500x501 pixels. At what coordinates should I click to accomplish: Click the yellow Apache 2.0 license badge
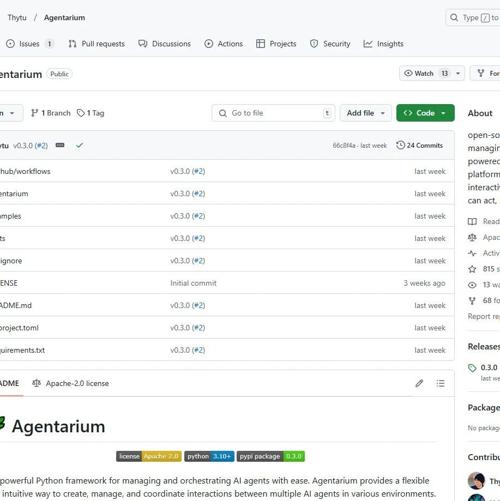(x=149, y=456)
